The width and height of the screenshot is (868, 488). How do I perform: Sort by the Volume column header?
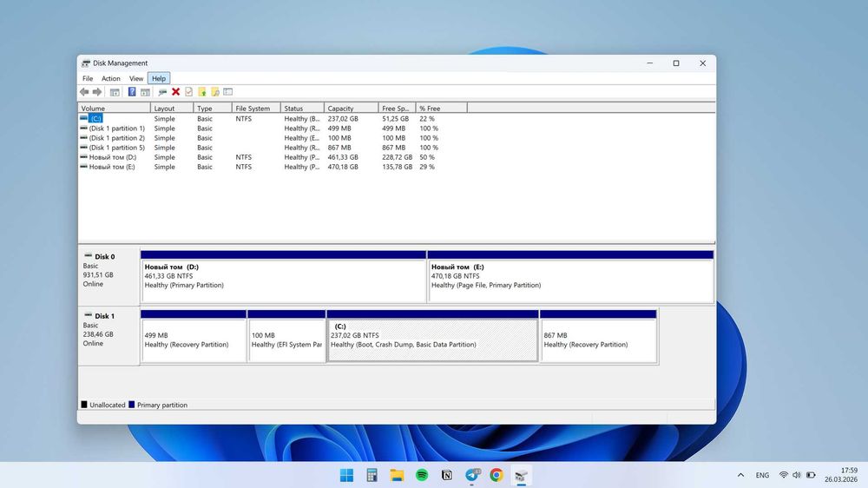pyautogui.click(x=114, y=108)
